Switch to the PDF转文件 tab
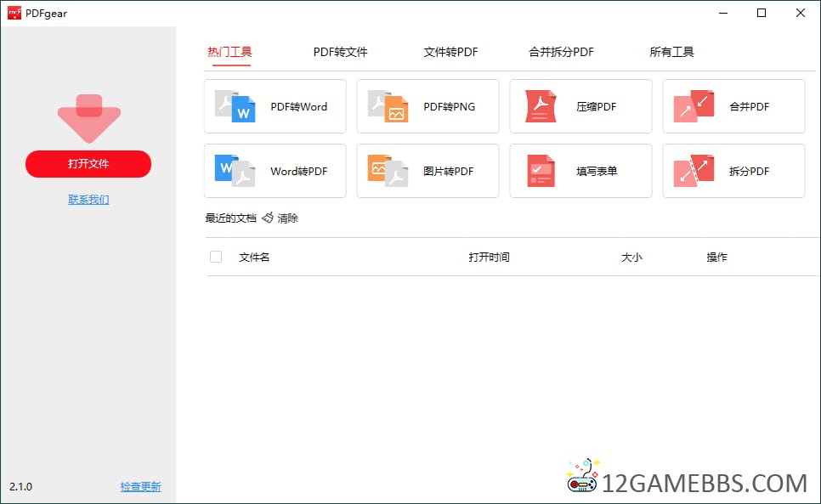This screenshot has width=821, height=504. pos(340,52)
